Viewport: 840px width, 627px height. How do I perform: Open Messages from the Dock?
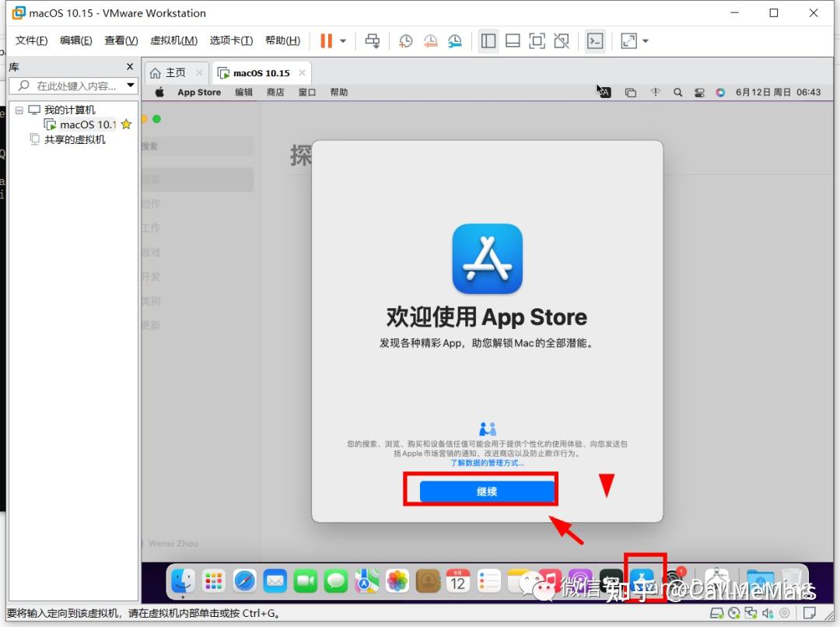[x=336, y=581]
